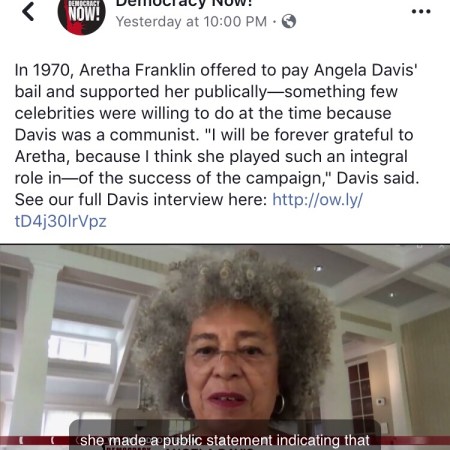Viewport: 450px width, 450px height.
Task: Tap the globe public audience icon
Action: (x=289, y=21)
